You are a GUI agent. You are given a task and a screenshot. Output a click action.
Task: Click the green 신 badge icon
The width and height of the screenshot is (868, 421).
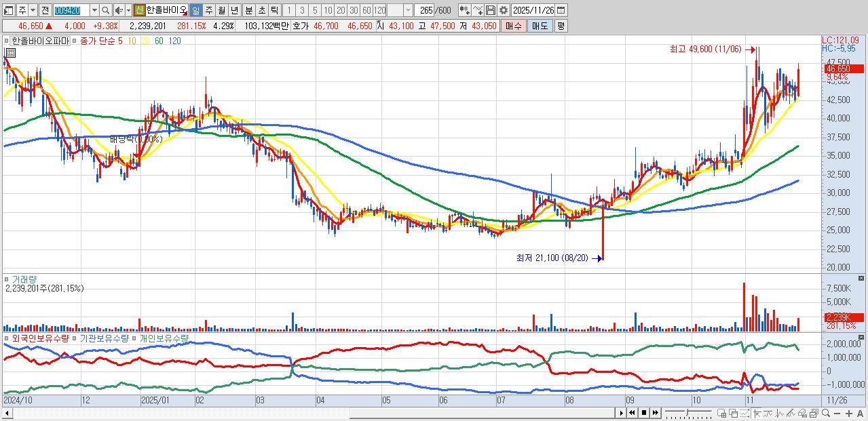point(139,10)
